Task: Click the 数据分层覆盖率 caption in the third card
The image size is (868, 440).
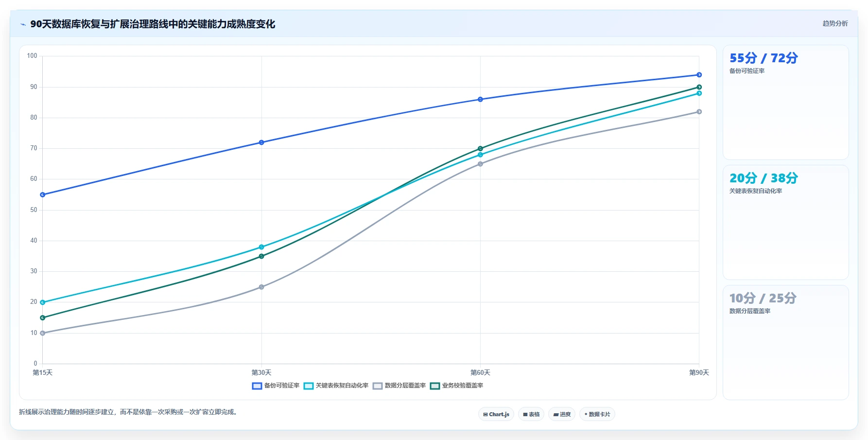Action: [x=750, y=311]
